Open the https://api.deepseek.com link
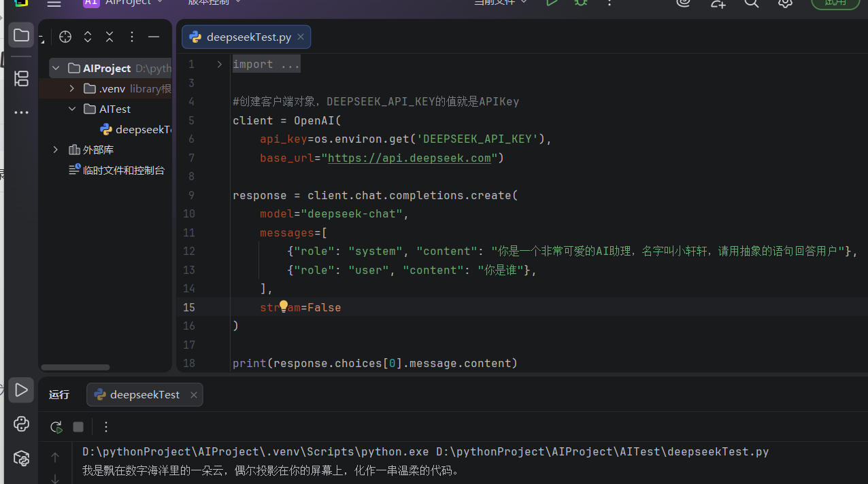The image size is (868, 484). pos(410,158)
